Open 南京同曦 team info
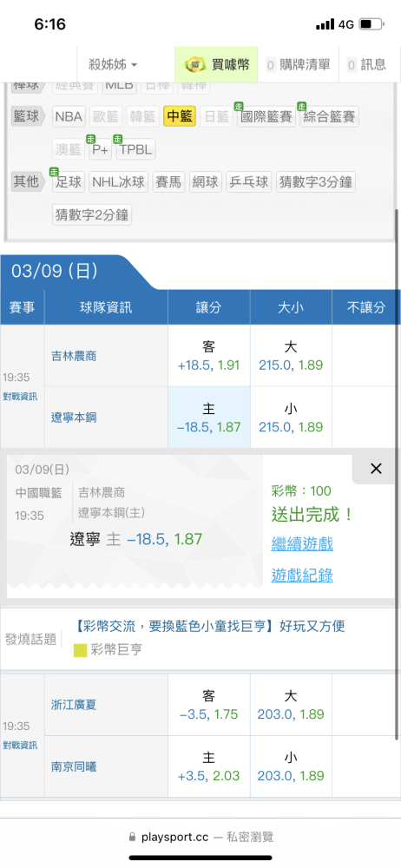401x868 pixels. click(74, 766)
